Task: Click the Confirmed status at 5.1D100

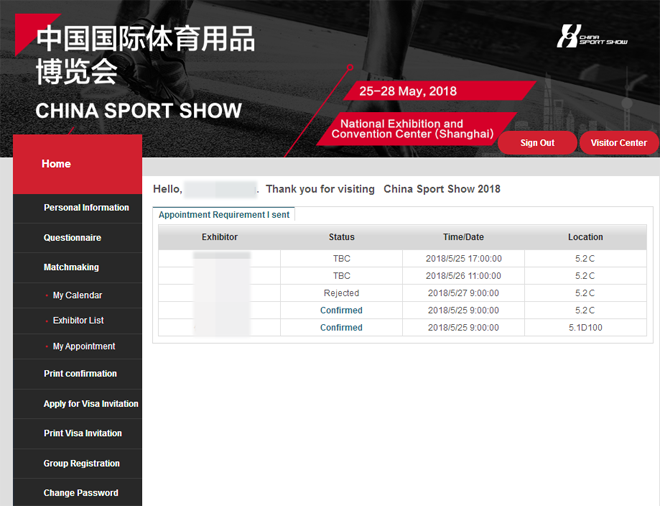Action: 341,328
